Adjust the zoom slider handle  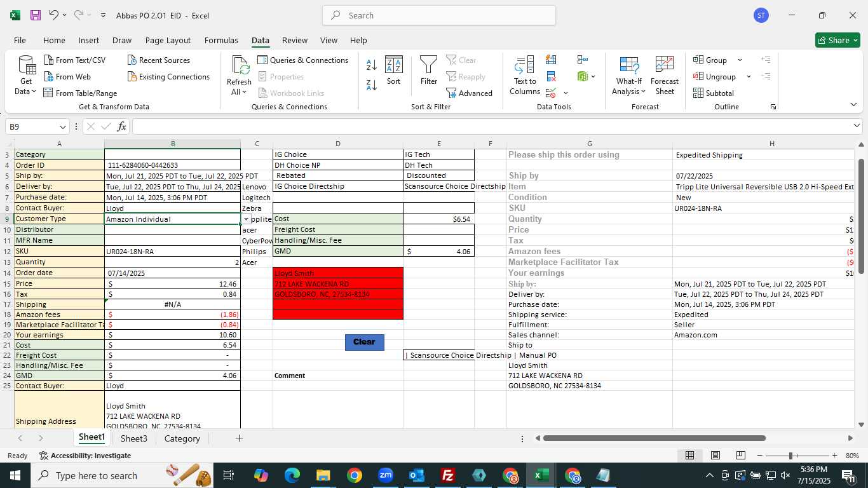[x=790, y=456]
